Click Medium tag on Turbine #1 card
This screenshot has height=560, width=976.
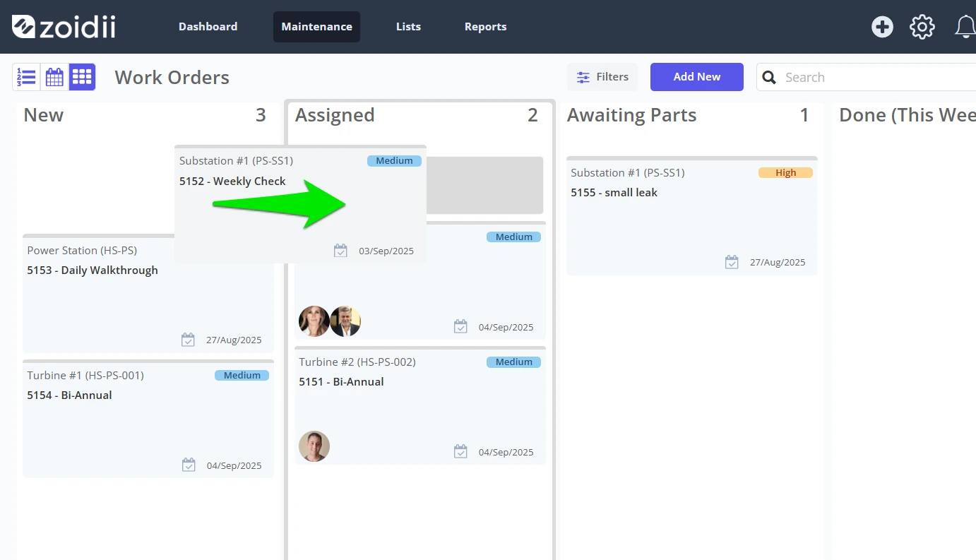pyautogui.click(x=242, y=376)
